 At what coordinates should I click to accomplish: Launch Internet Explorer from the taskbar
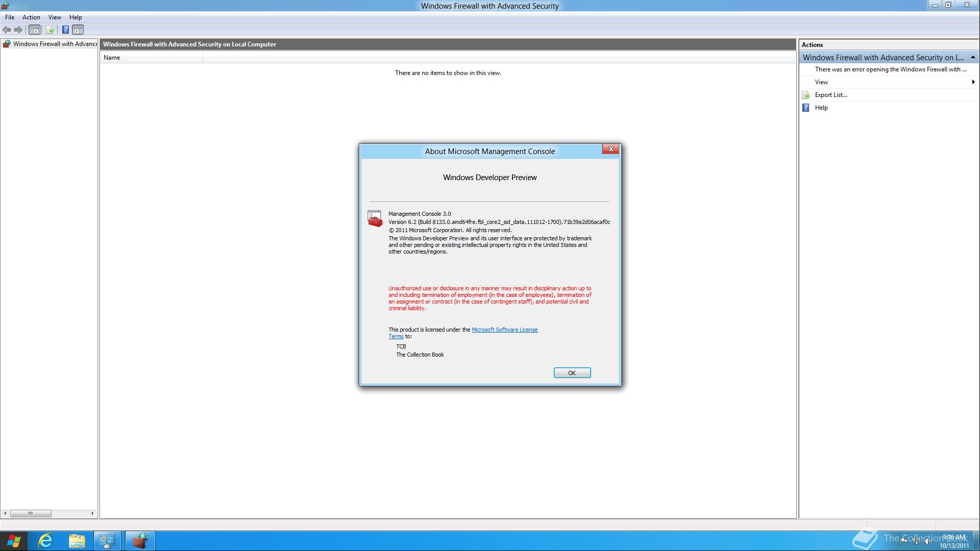pos(45,541)
